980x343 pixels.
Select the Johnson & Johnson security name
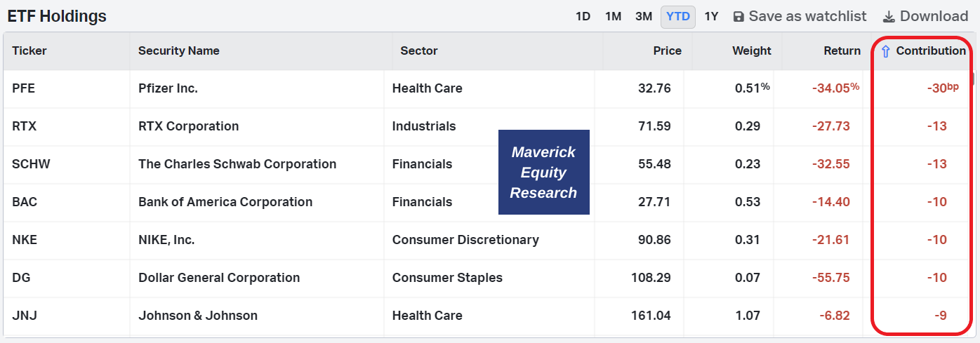tap(198, 316)
